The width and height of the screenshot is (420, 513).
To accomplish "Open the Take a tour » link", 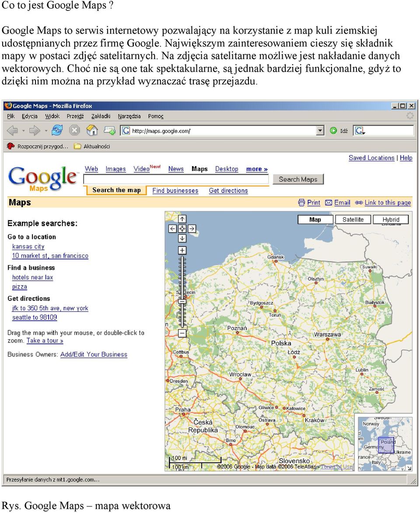I will click(45, 341).
